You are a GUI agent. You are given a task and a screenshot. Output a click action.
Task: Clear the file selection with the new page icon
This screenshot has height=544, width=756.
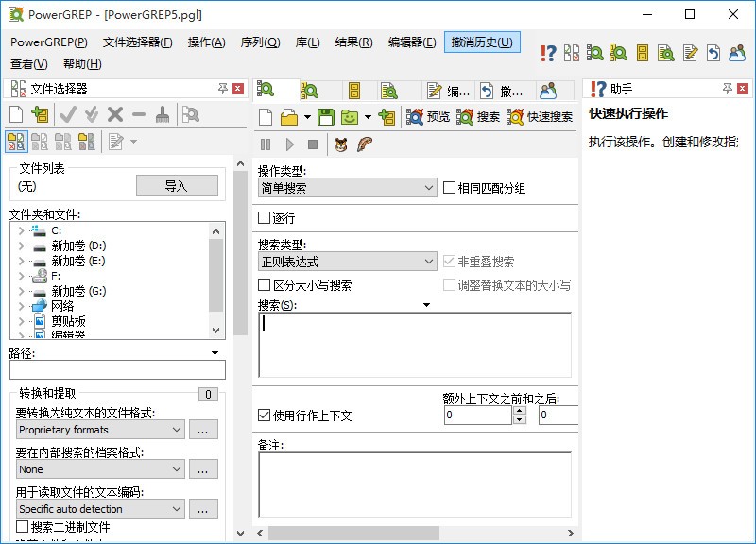[x=16, y=114]
